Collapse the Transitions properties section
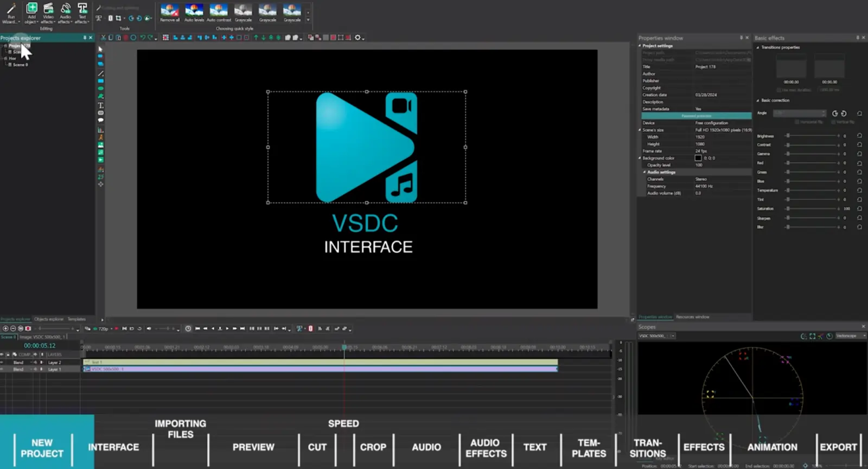The width and height of the screenshot is (868, 469). (758, 47)
